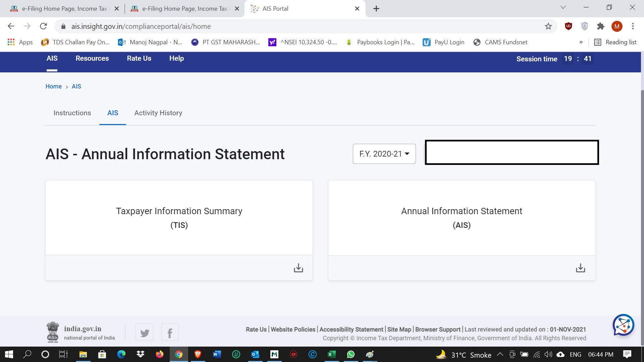The height and width of the screenshot is (362, 644).
Task: Show more bookmarks with double chevron
Action: click(581, 42)
